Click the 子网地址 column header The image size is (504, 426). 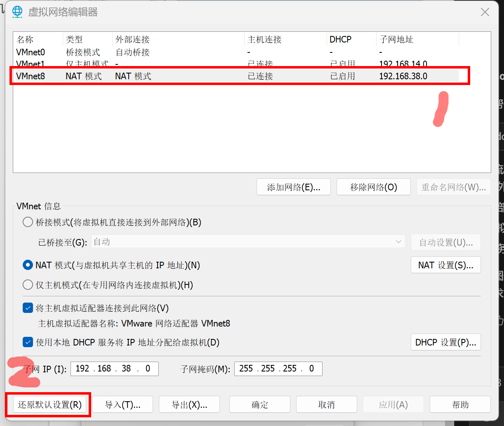tap(417, 40)
